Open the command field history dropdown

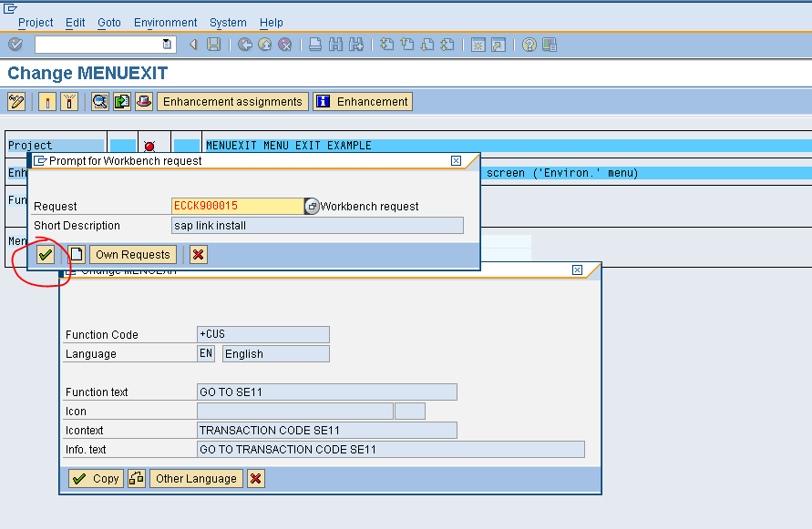click(166, 43)
